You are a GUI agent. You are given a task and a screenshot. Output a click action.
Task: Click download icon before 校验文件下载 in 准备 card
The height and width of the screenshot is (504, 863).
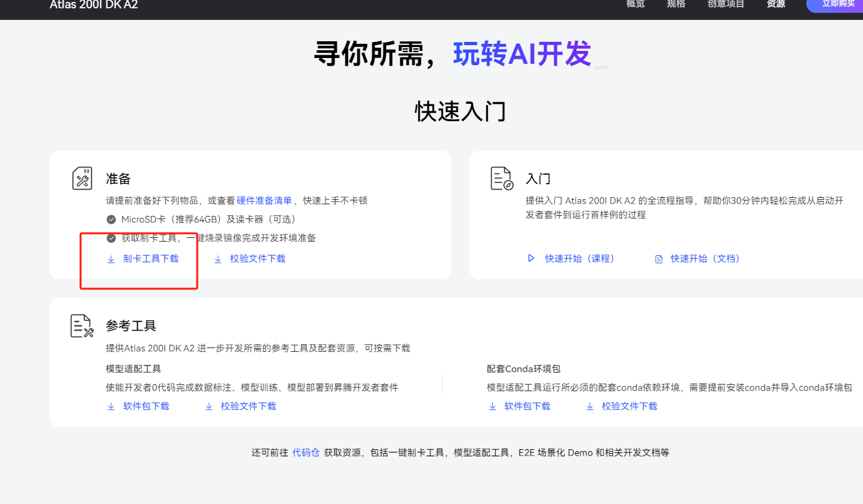[x=218, y=259]
